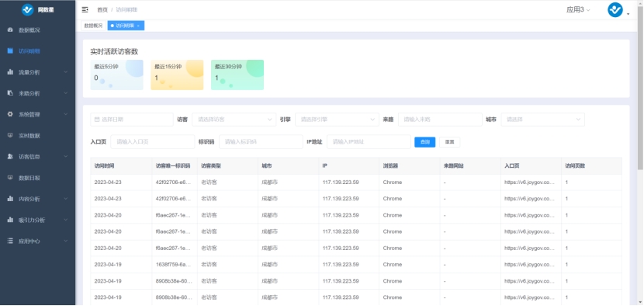Image resolution: width=644 pixels, height=306 pixels.
Task: Toggle the sidebar collapse hamburger icon
Action: (85, 9)
